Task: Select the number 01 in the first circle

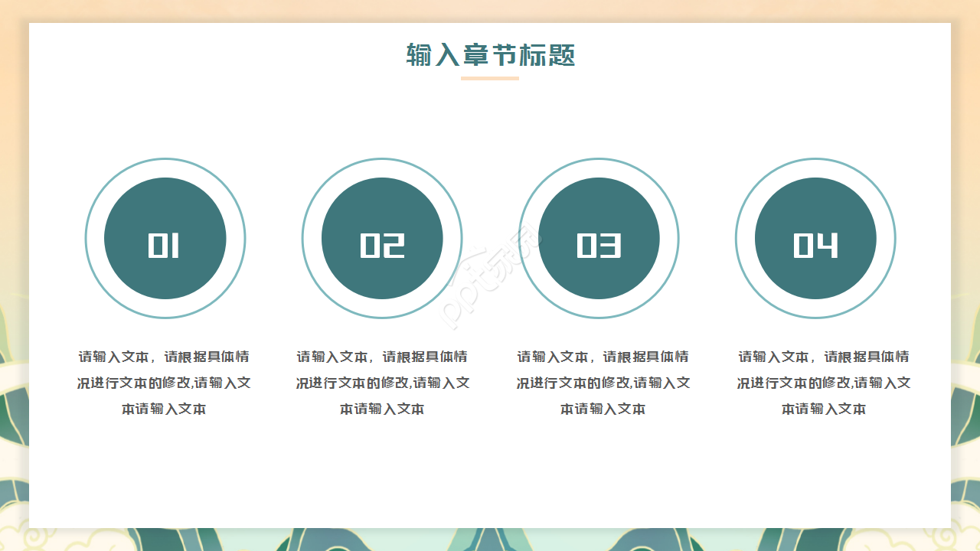Action: 164,246
